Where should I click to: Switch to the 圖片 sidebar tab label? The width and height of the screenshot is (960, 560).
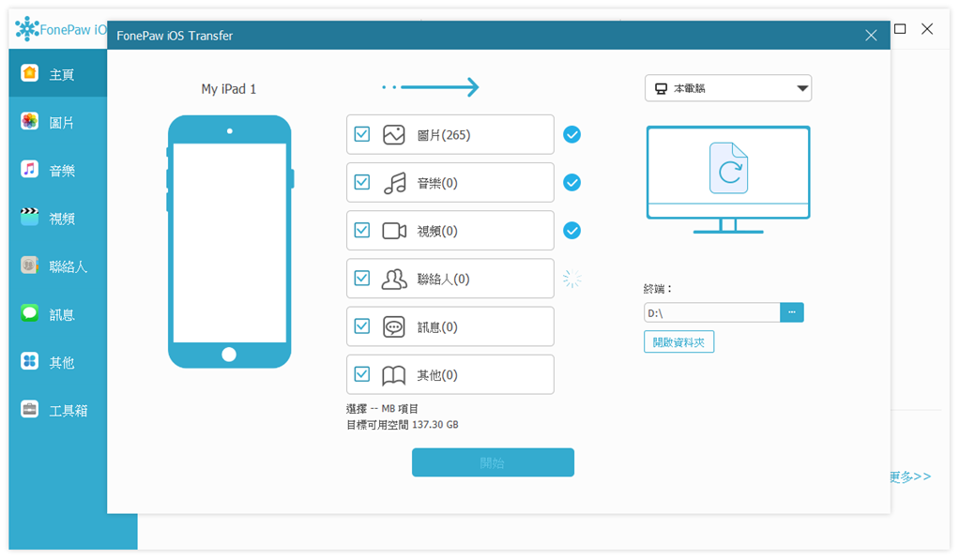62,122
